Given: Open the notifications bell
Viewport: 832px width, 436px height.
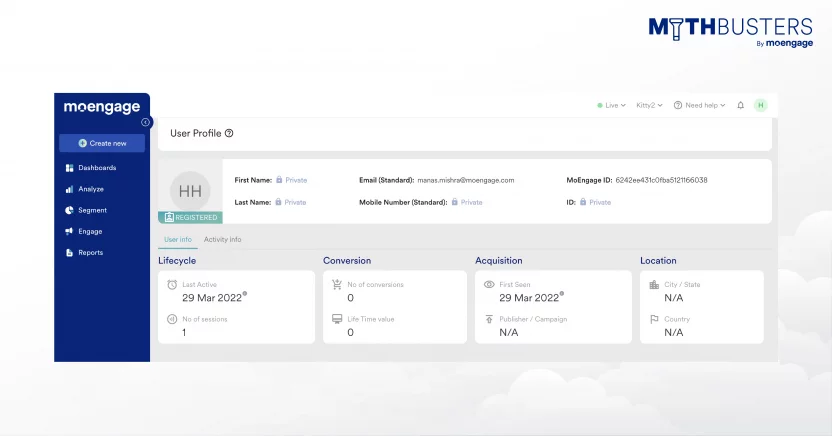Looking at the screenshot, I should coord(741,105).
